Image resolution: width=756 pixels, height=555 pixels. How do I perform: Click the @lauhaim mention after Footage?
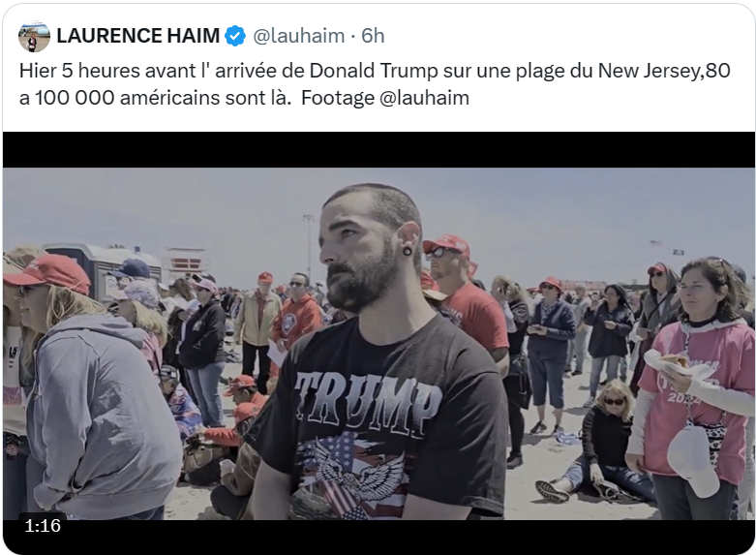coord(424,98)
